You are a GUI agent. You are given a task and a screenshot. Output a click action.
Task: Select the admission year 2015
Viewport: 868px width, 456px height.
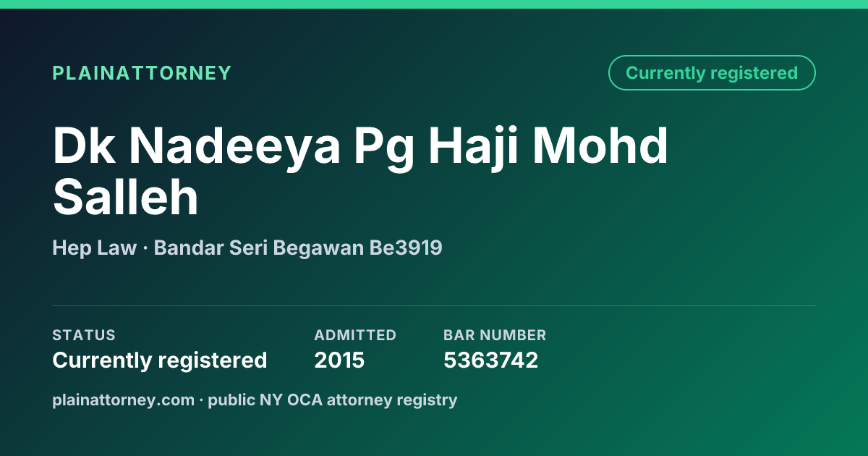pyautogui.click(x=339, y=360)
